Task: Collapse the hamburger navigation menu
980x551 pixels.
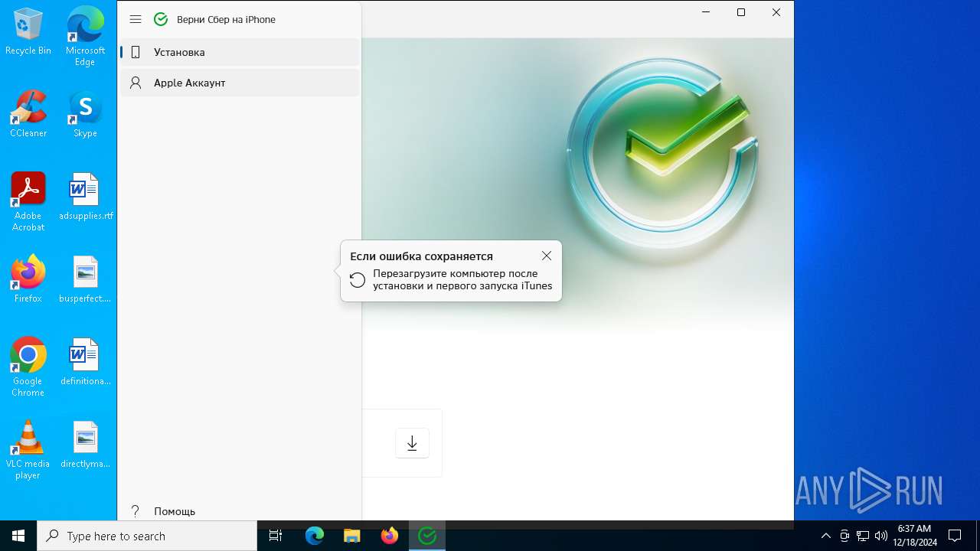Action: [x=136, y=19]
